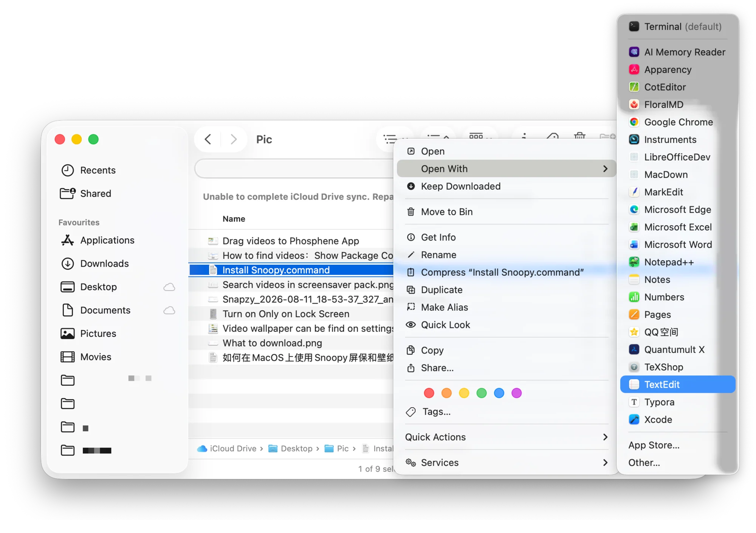756x533 pixels.
Task: Expand the Quick Actions submenu
Action: click(x=605, y=437)
